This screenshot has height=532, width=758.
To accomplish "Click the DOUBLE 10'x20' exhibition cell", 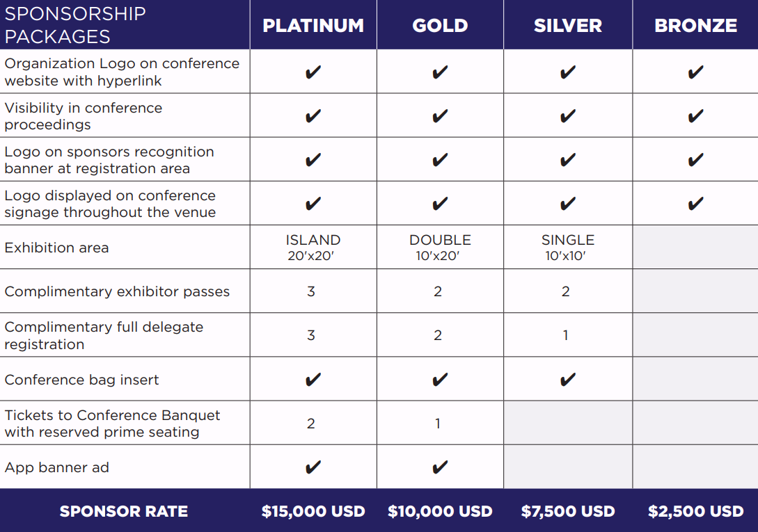I will coord(440,248).
